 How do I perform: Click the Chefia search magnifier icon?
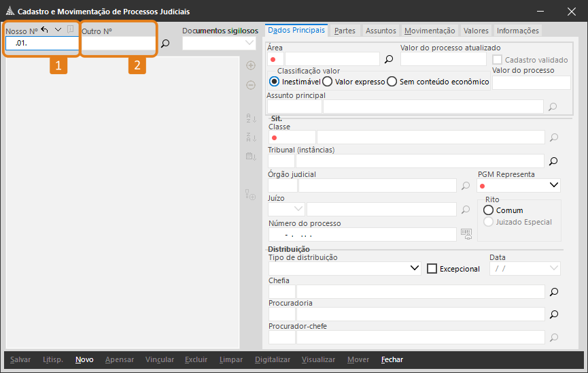pos(553,292)
